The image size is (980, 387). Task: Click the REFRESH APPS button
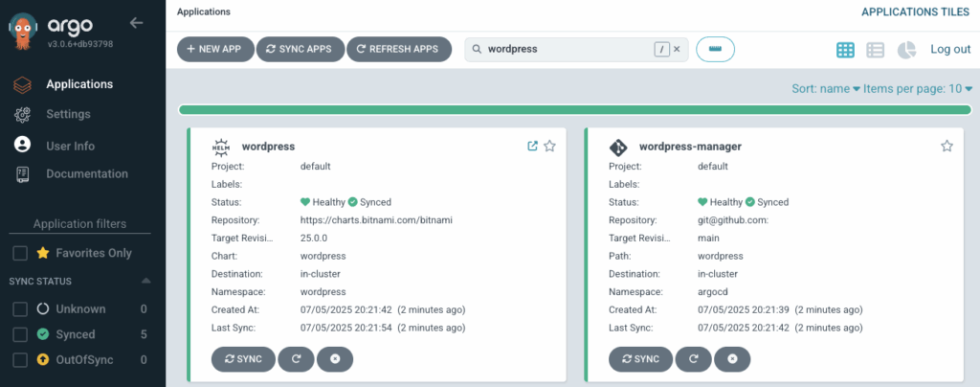(x=399, y=50)
